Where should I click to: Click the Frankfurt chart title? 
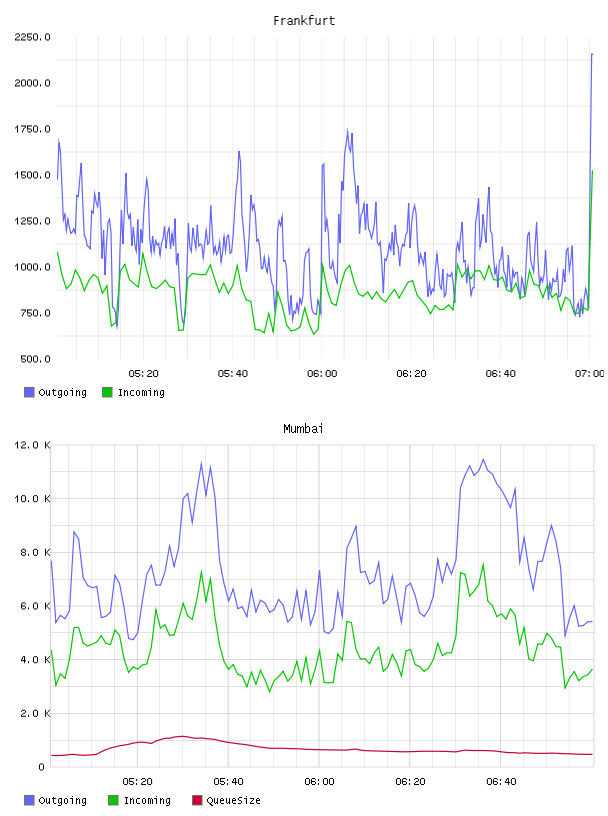(304, 21)
